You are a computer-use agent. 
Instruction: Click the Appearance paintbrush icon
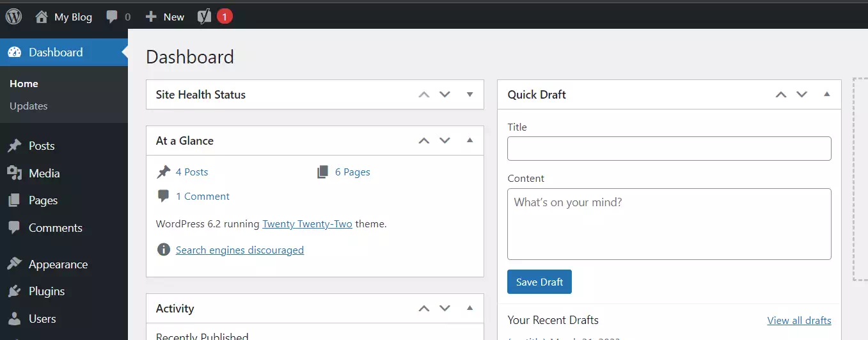(x=14, y=264)
